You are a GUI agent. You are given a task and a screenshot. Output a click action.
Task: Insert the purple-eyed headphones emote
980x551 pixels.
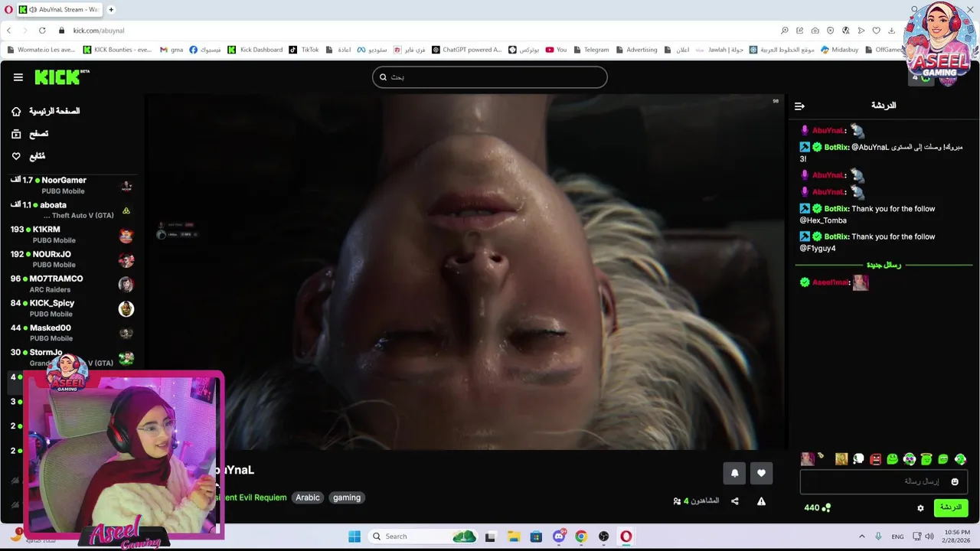[910, 459]
